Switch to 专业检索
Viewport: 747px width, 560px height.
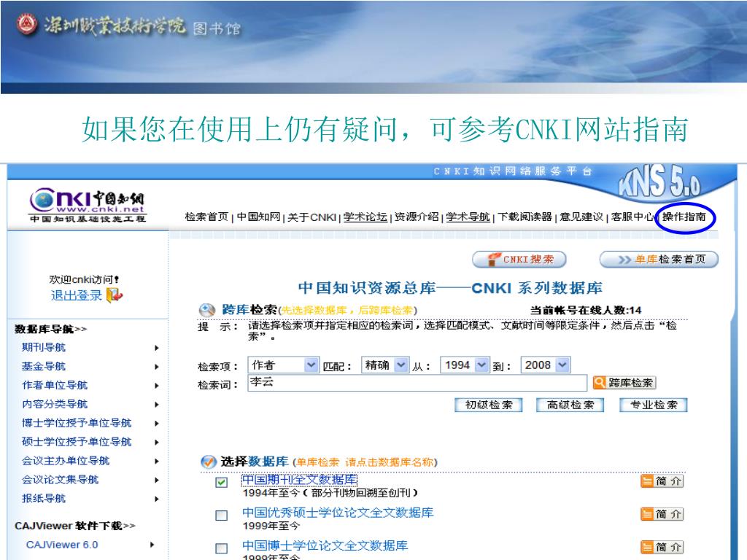click(x=653, y=405)
